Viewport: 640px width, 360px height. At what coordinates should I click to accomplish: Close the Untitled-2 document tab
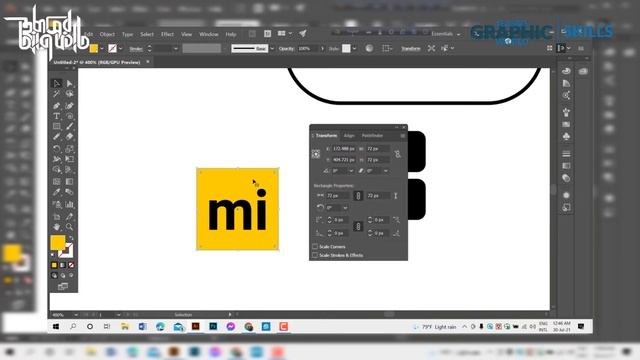pos(148,62)
